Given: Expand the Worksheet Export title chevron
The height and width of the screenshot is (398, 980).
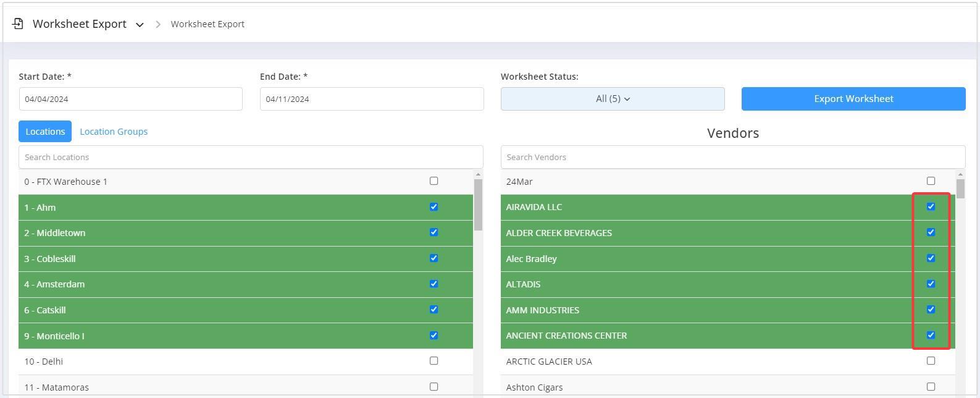Looking at the screenshot, I should click(x=140, y=25).
